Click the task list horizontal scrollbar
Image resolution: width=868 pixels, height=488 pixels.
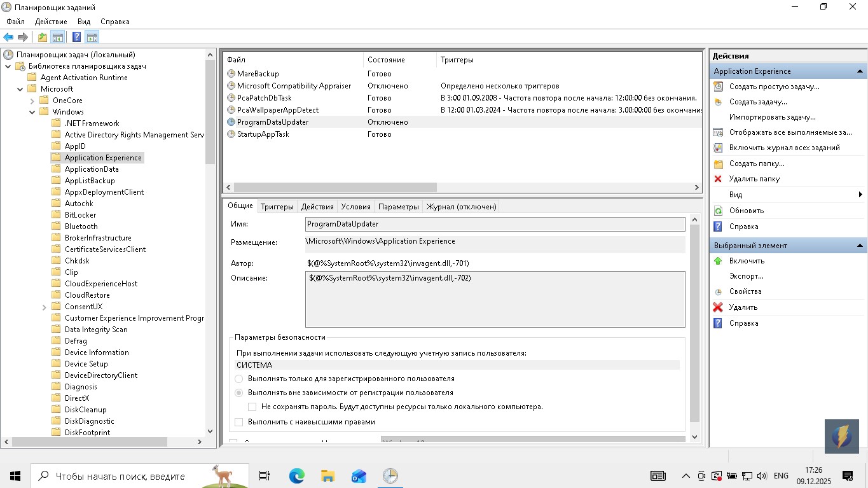[335, 188]
